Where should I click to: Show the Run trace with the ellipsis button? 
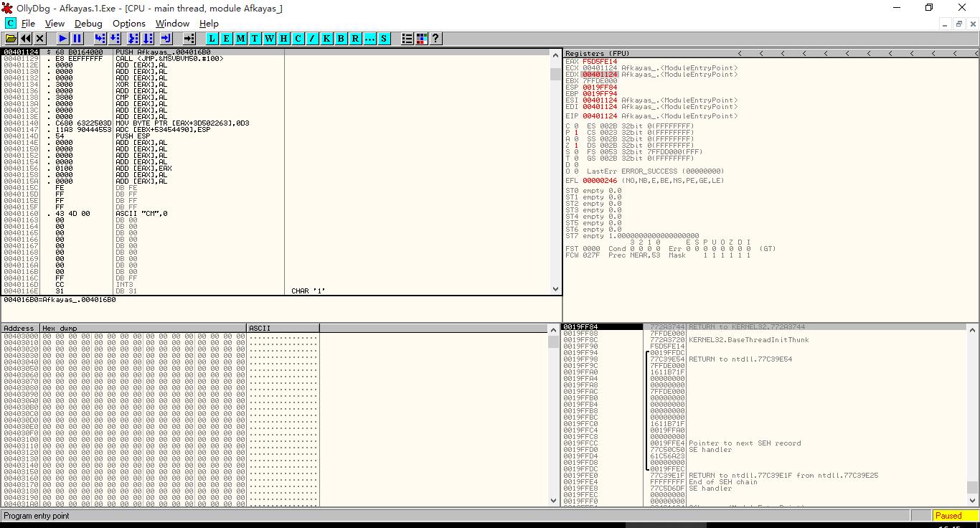(x=370, y=39)
